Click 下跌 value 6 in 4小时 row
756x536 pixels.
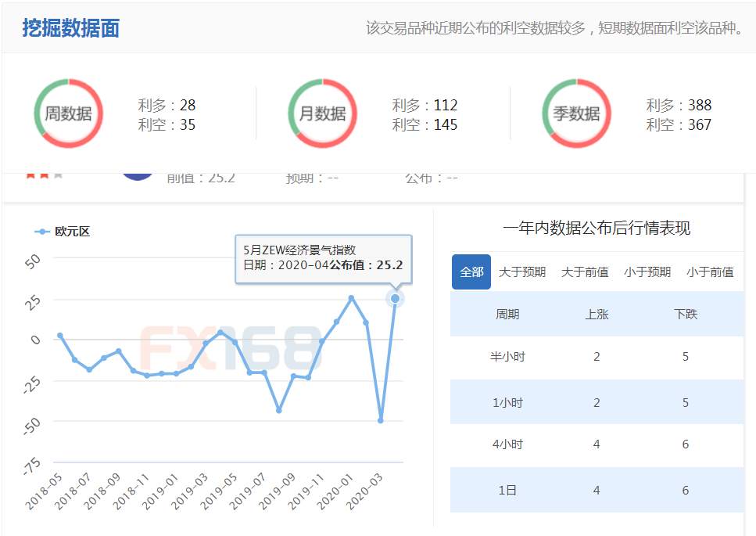pos(686,444)
